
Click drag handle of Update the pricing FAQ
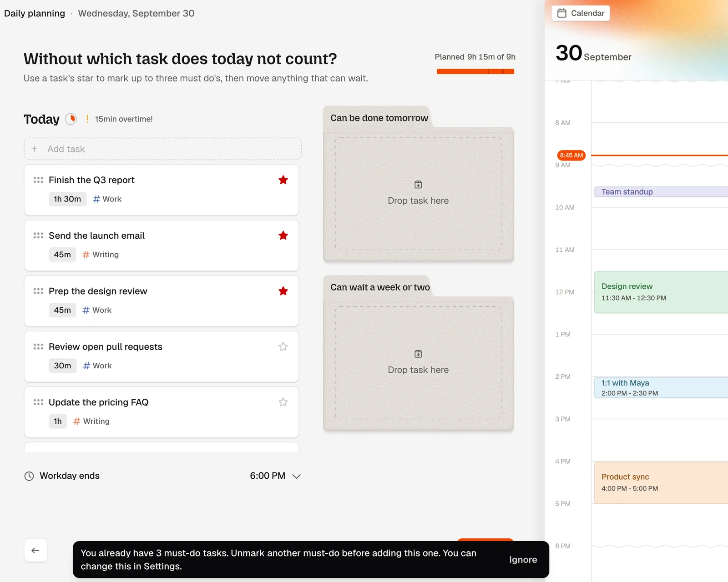38,402
